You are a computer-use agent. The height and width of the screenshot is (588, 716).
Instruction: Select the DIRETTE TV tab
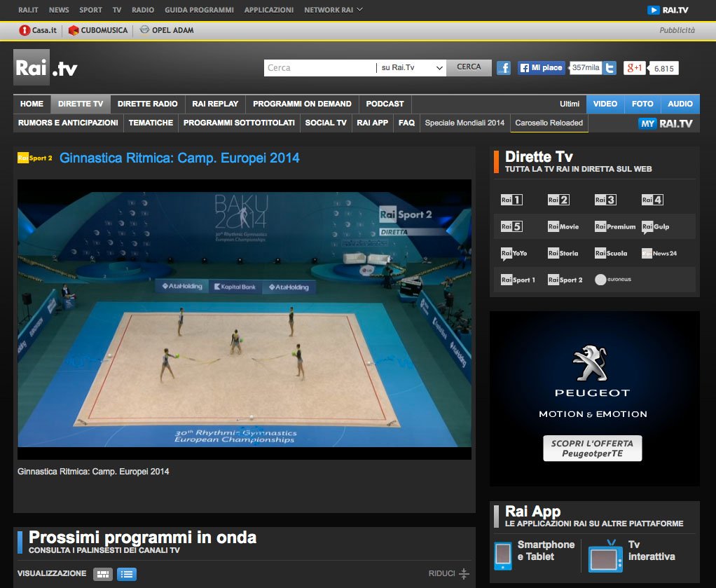[x=81, y=104]
